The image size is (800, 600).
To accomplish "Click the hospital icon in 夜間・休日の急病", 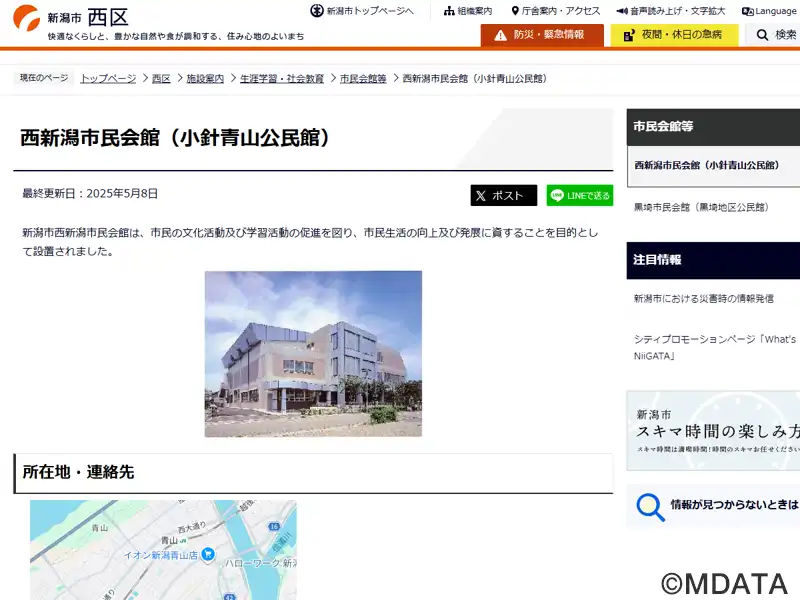I will [x=629, y=35].
